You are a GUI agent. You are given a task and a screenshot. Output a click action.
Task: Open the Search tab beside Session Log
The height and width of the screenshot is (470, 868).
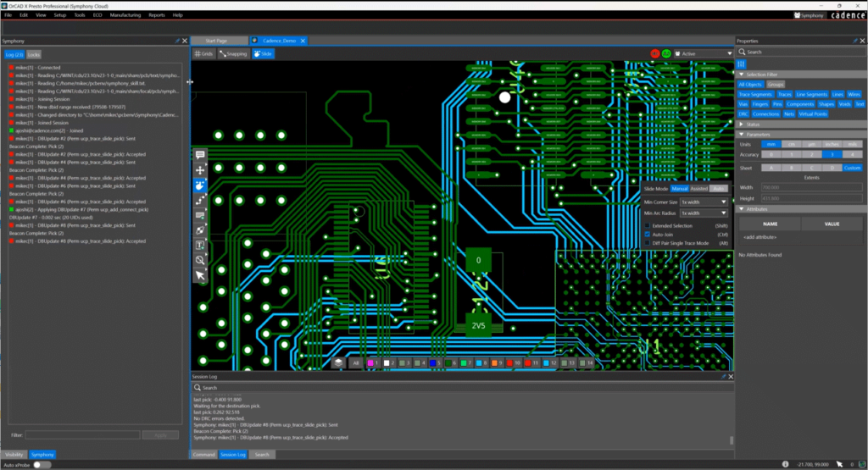click(x=262, y=455)
